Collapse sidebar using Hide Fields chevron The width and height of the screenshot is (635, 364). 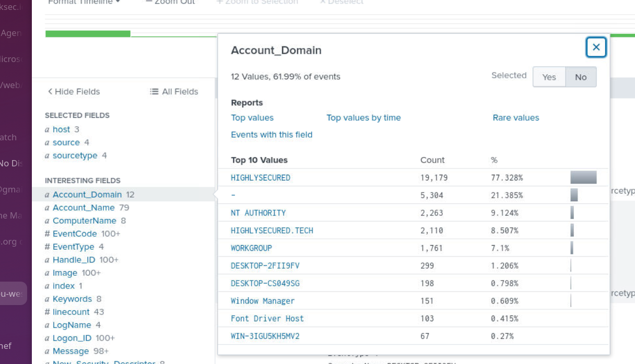point(51,92)
